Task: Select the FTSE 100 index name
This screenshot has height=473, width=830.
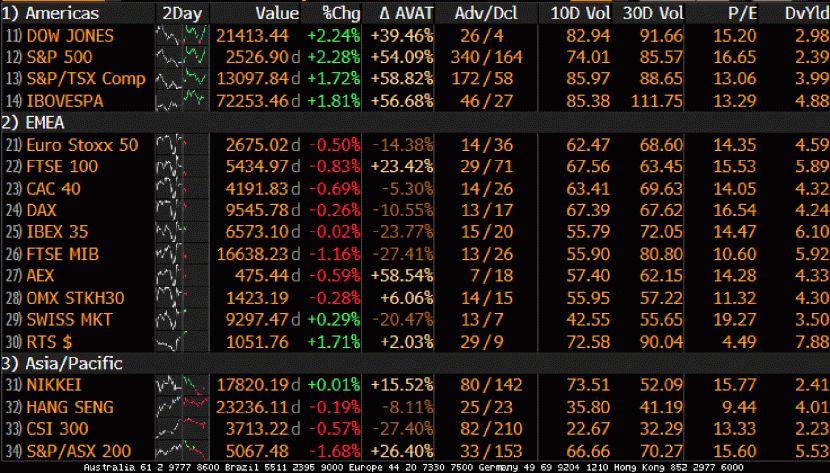Action: point(62,167)
